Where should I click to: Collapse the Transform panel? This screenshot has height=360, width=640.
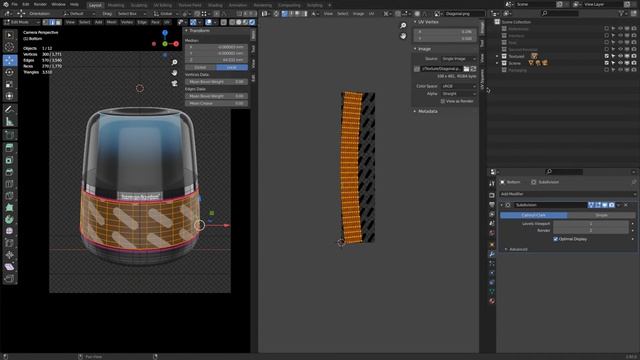coord(199,31)
